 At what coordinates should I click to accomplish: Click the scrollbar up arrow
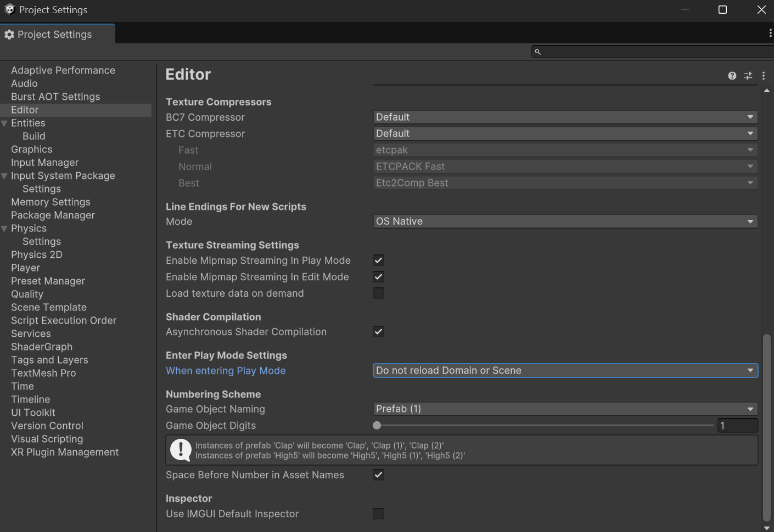[x=767, y=90]
